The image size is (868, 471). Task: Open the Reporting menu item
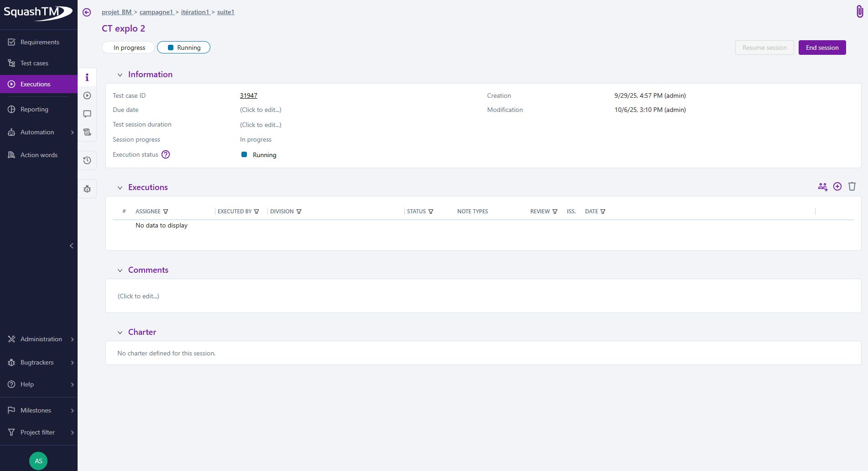coord(34,109)
